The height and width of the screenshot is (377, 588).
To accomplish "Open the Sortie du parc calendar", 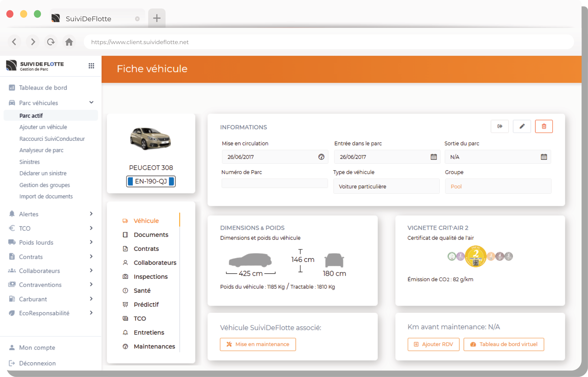I will point(544,157).
